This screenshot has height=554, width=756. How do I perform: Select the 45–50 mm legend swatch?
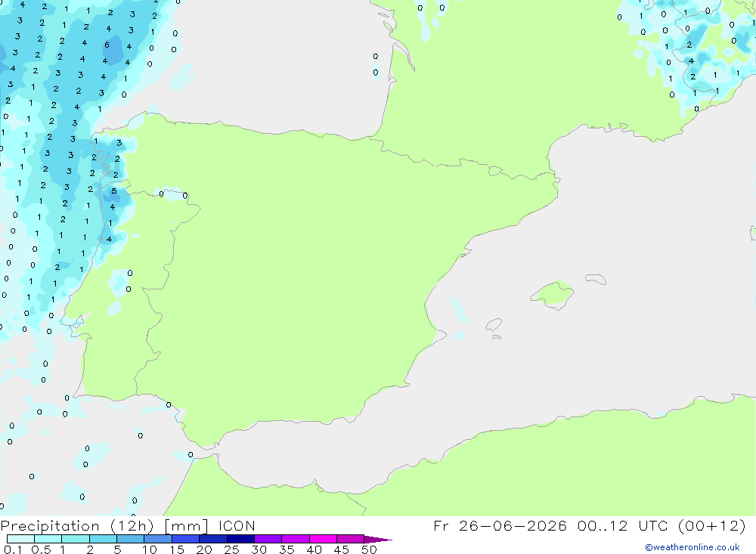(x=350, y=539)
